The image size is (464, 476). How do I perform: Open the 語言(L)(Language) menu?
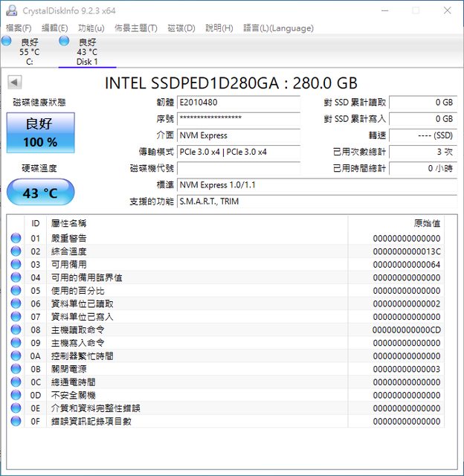pos(277,28)
